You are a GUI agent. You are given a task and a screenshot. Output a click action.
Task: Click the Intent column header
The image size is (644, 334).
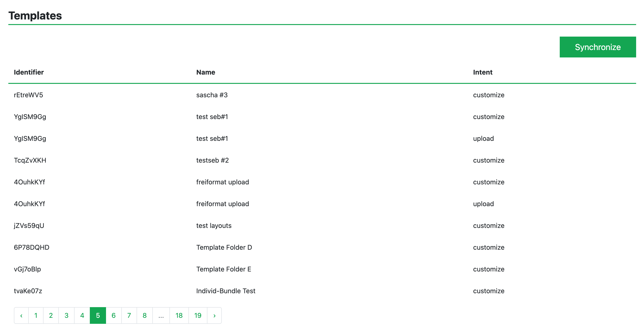pos(482,72)
